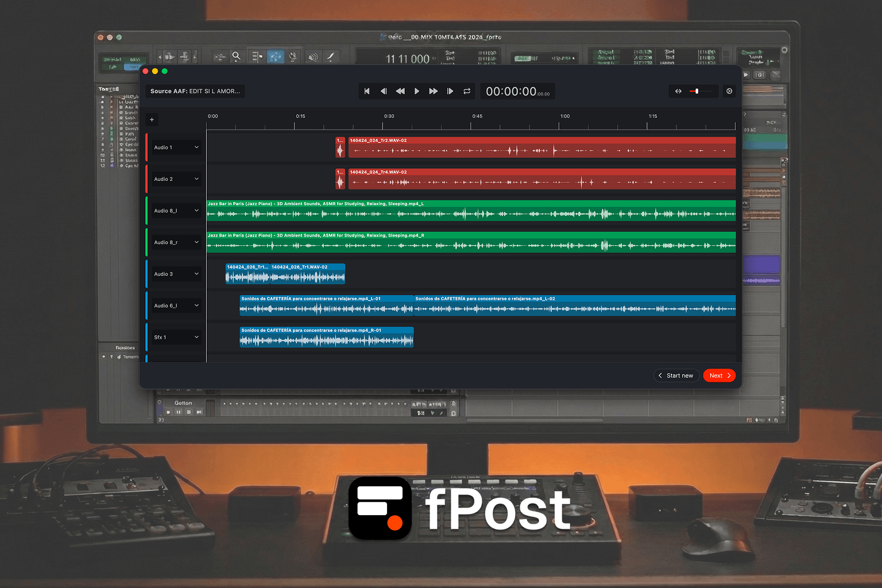The width and height of the screenshot is (882, 588).
Task: Step one frame forward in transport bar
Action: coord(450,91)
